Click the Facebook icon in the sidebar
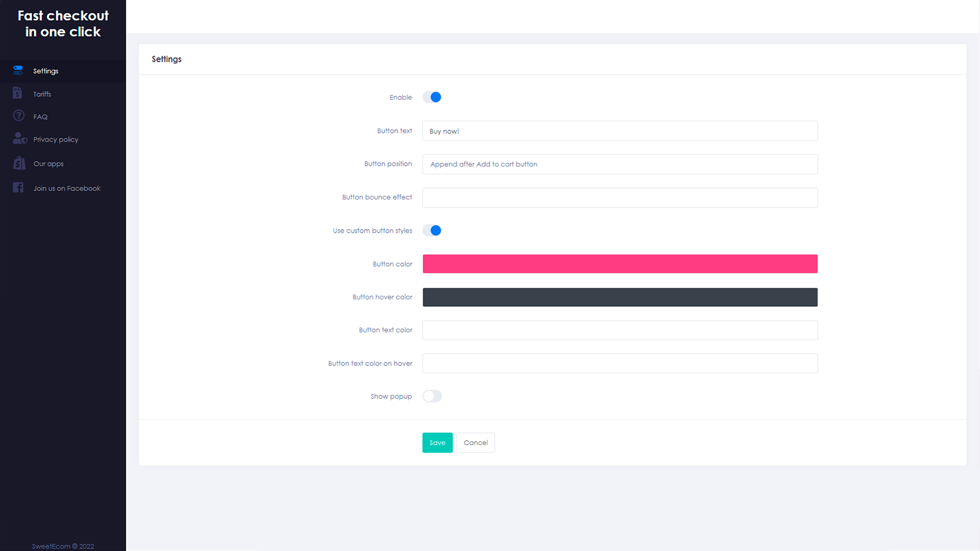This screenshot has width=980, height=551. click(18, 187)
